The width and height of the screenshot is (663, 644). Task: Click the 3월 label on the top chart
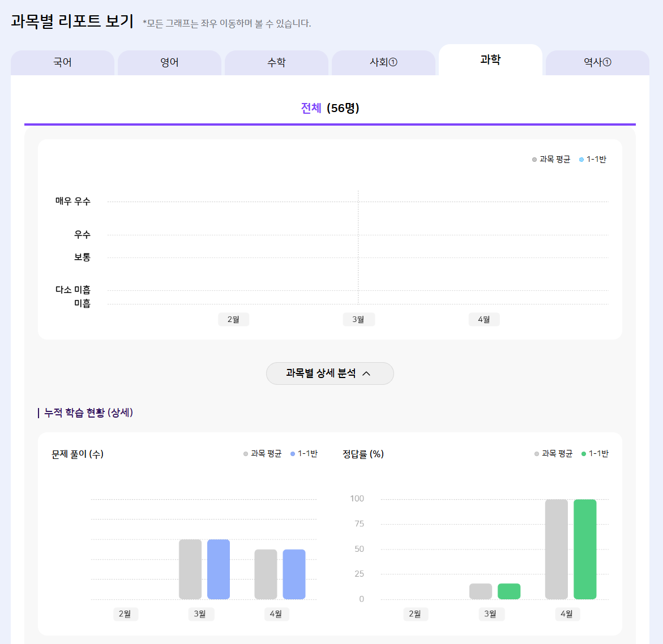click(x=358, y=320)
